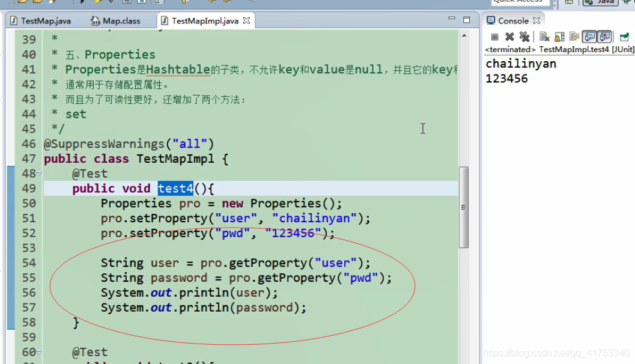Click the Terminate button in Console toolbar
This screenshot has width=635, height=364.
494,37
